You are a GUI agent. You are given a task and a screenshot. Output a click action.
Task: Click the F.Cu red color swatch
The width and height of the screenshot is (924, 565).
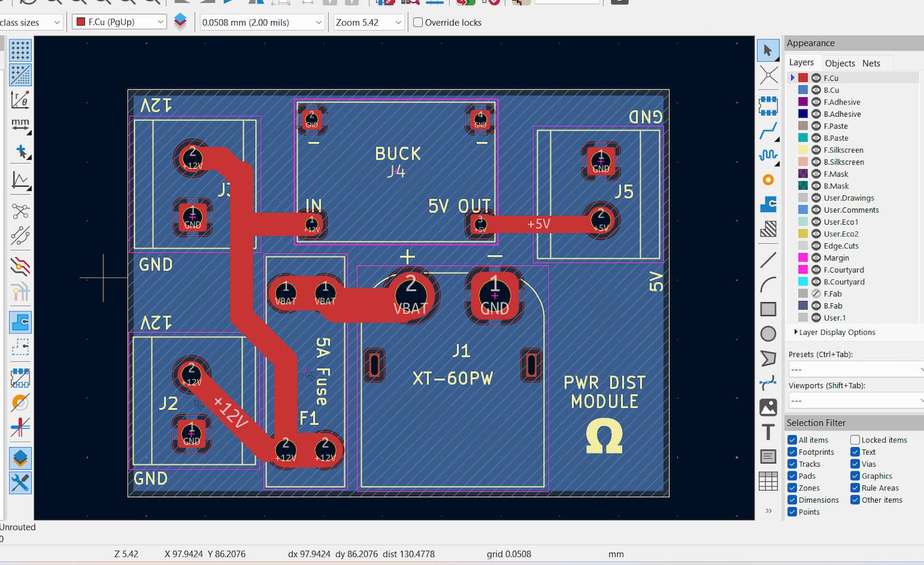point(803,78)
